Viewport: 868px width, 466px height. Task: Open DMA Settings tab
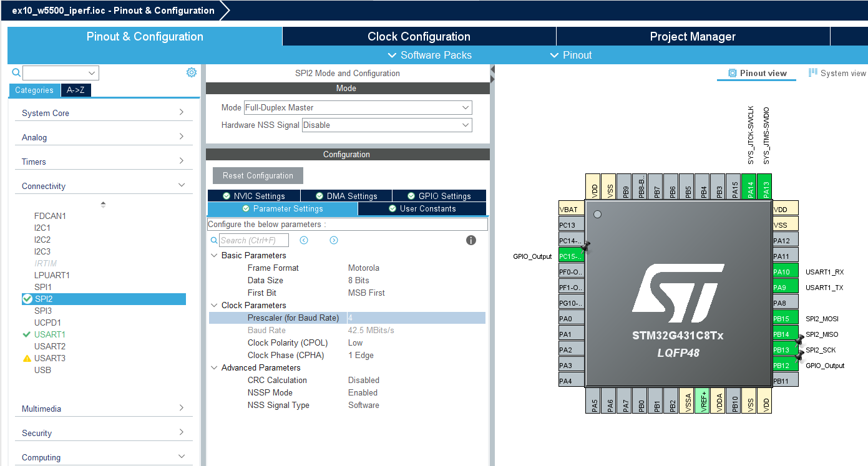[x=346, y=196]
